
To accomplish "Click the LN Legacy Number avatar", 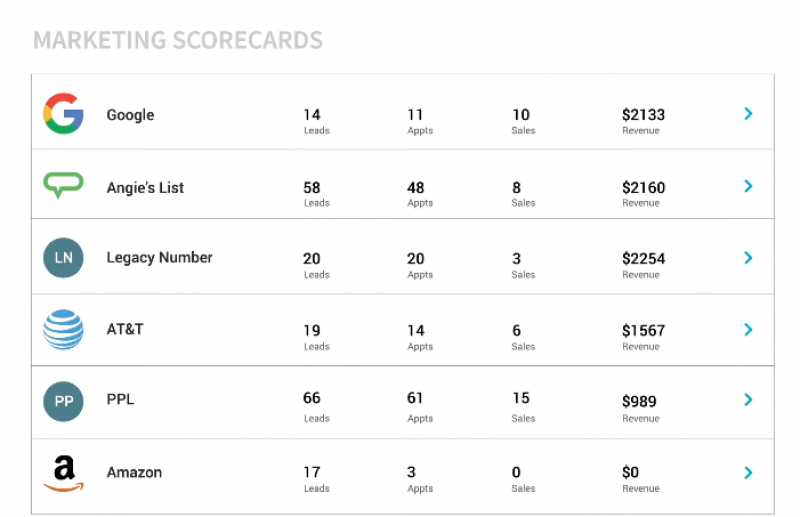I will tap(63, 258).
